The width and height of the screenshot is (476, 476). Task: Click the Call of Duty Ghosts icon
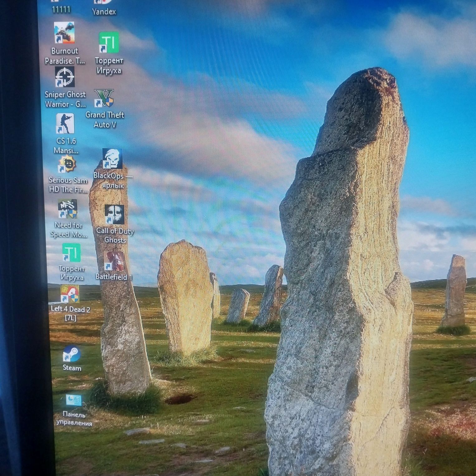tap(114, 214)
